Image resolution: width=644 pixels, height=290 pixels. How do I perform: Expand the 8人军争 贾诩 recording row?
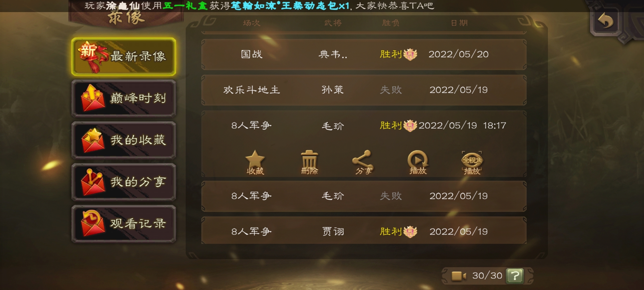pos(364,231)
